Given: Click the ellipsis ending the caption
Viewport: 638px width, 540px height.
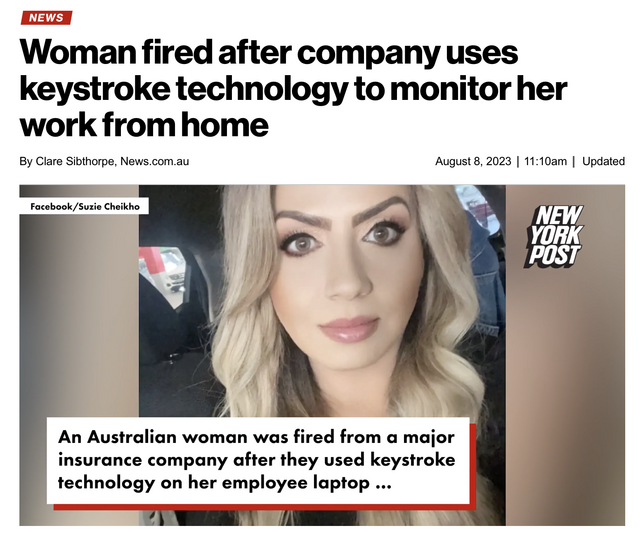Looking at the screenshot, I should click(383, 484).
